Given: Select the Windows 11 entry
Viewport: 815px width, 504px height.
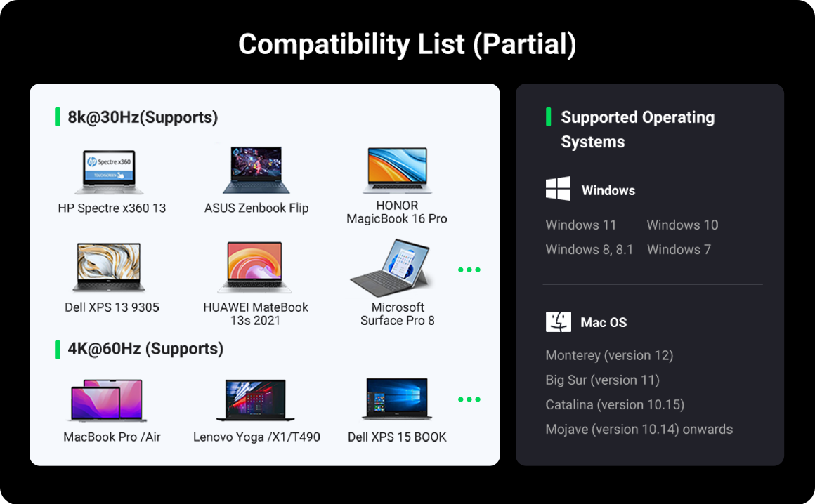Looking at the screenshot, I should click(x=581, y=225).
